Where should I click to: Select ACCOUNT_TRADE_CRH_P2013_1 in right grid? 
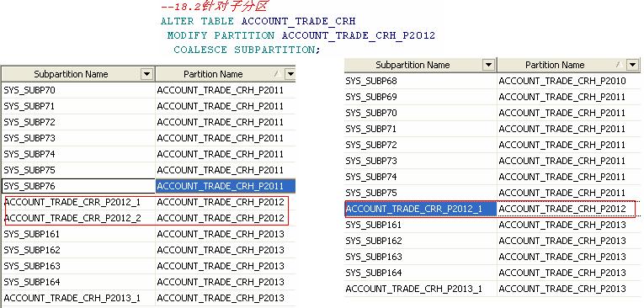413,289
